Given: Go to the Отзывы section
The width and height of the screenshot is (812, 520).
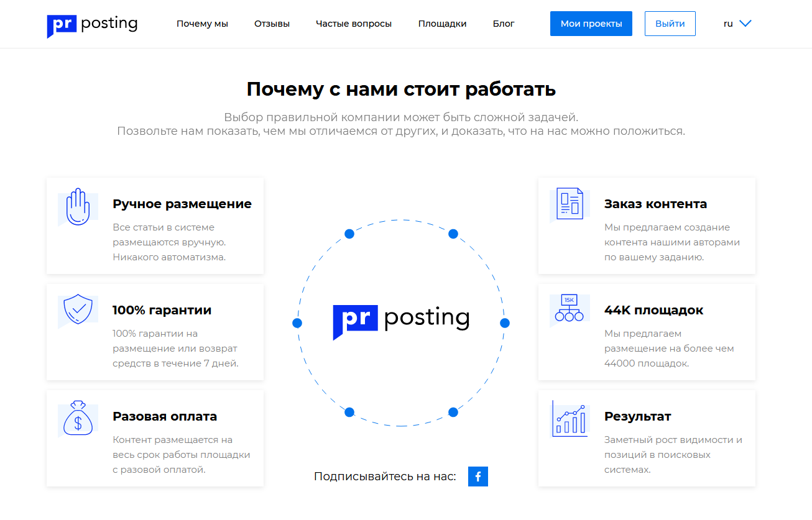Looking at the screenshot, I should pos(272,24).
